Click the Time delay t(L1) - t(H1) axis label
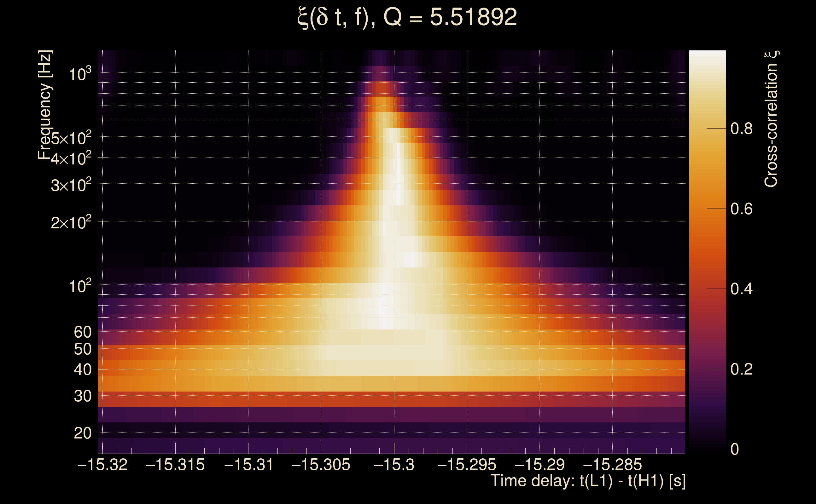Viewport: 816px width, 504px height. coord(588,481)
